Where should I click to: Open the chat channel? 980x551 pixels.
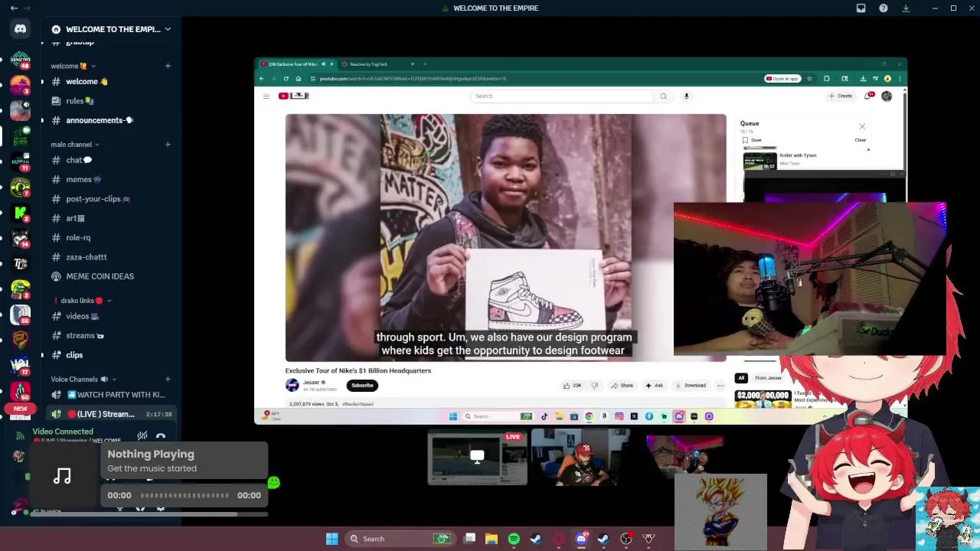click(x=111, y=160)
